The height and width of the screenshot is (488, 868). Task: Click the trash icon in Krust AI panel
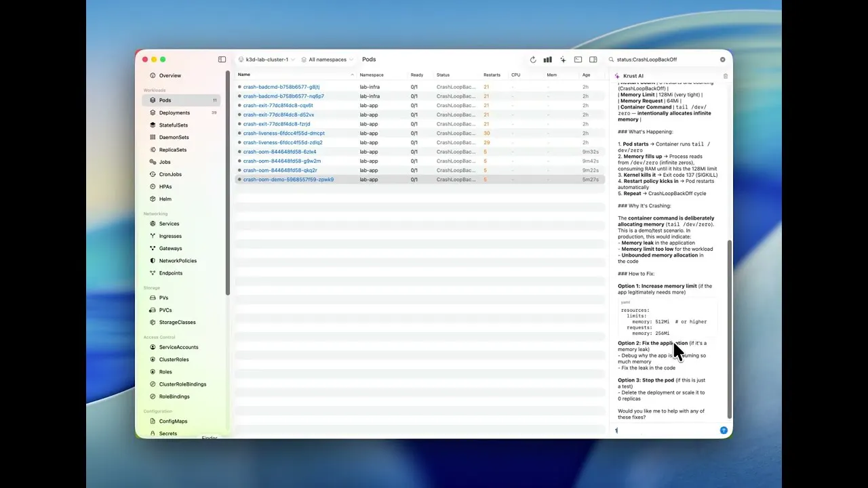point(725,76)
